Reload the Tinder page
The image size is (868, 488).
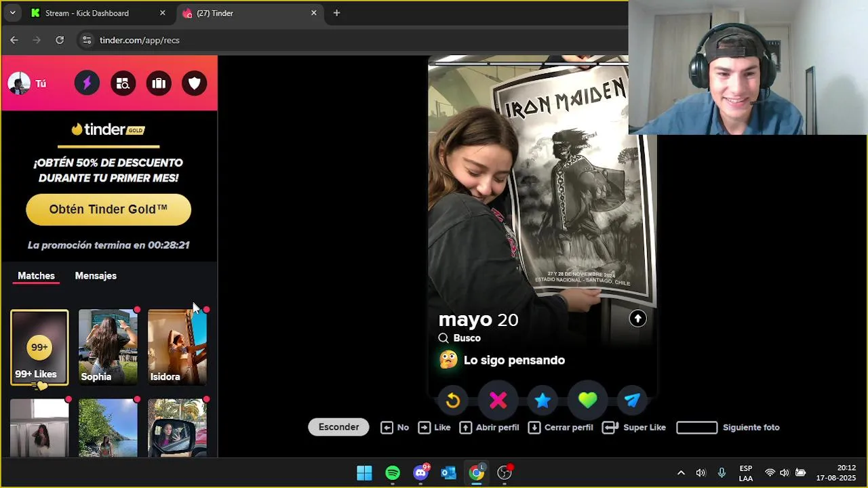(60, 40)
